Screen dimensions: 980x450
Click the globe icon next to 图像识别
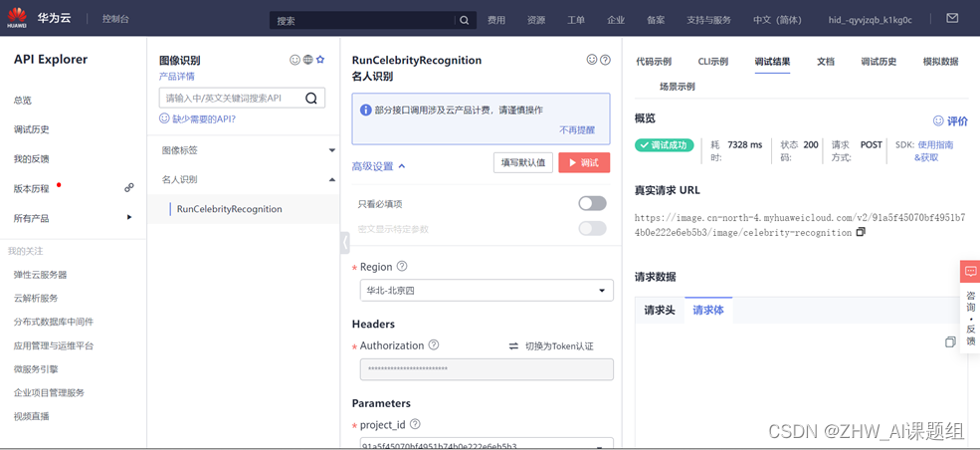[x=308, y=60]
